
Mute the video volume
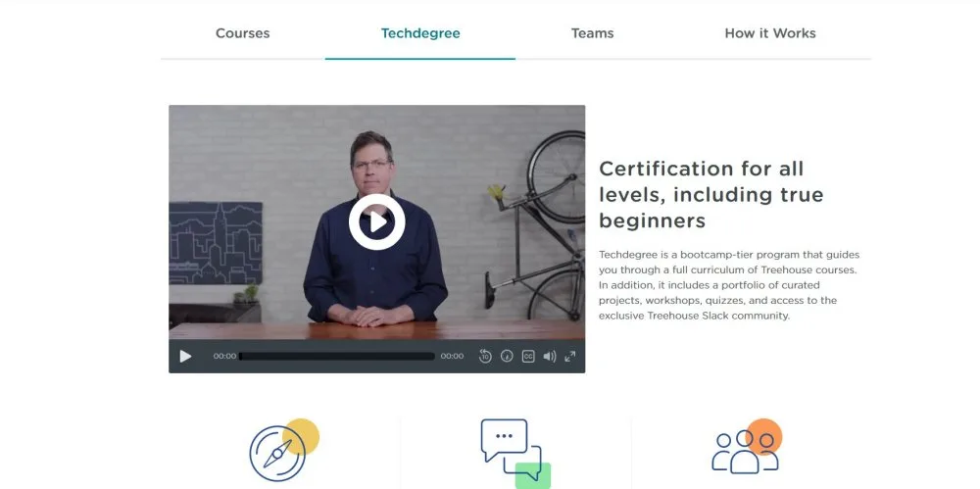coord(550,357)
